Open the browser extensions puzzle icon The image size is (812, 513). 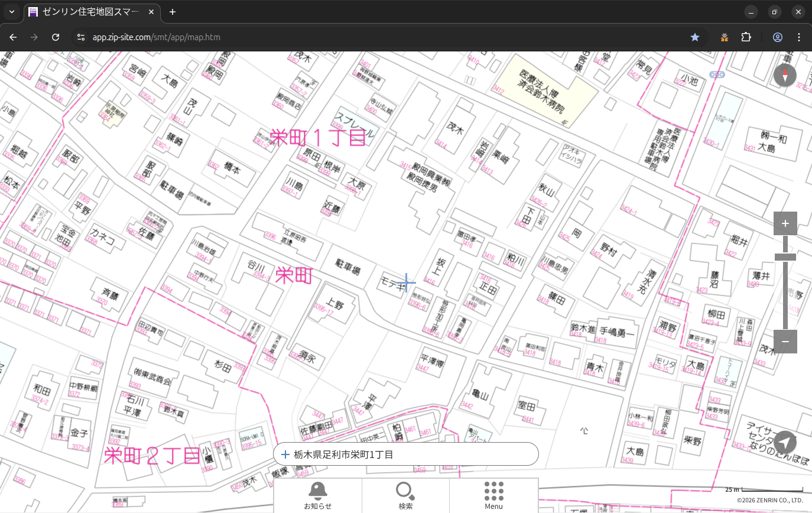[746, 37]
